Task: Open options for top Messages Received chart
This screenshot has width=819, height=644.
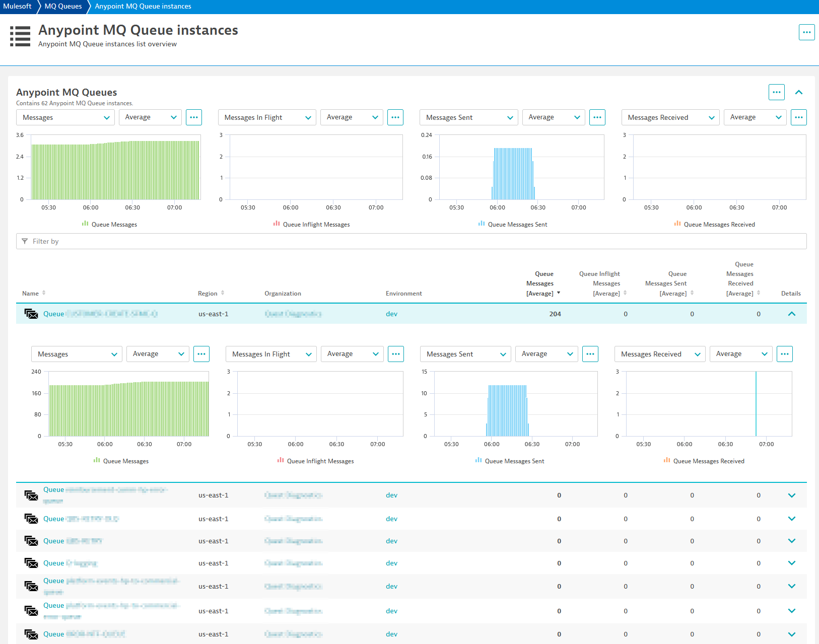Action: pos(799,117)
